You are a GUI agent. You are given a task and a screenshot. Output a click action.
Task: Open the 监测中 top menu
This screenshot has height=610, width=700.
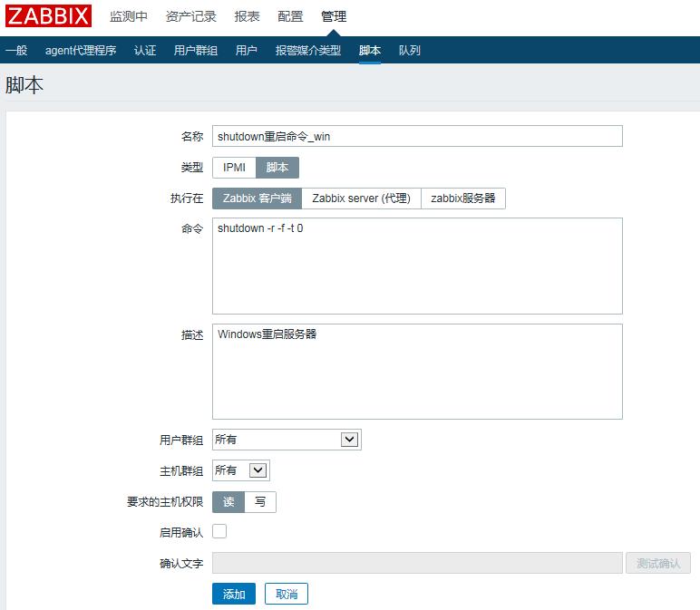coord(129,16)
